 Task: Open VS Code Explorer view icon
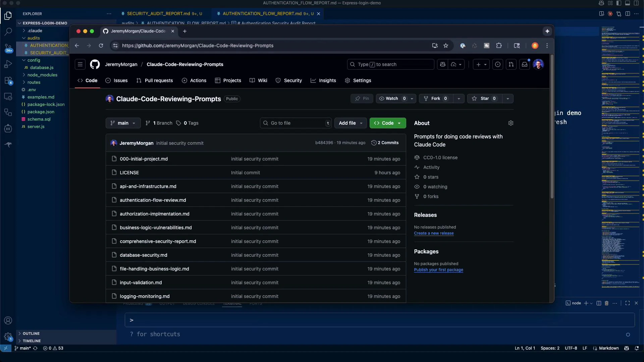coord(8,16)
